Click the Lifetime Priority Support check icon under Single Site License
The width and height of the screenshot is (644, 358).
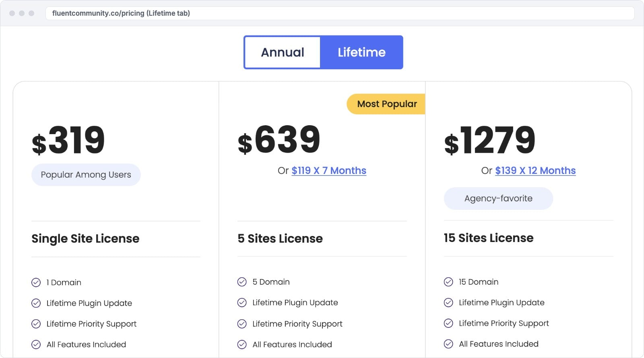36,324
